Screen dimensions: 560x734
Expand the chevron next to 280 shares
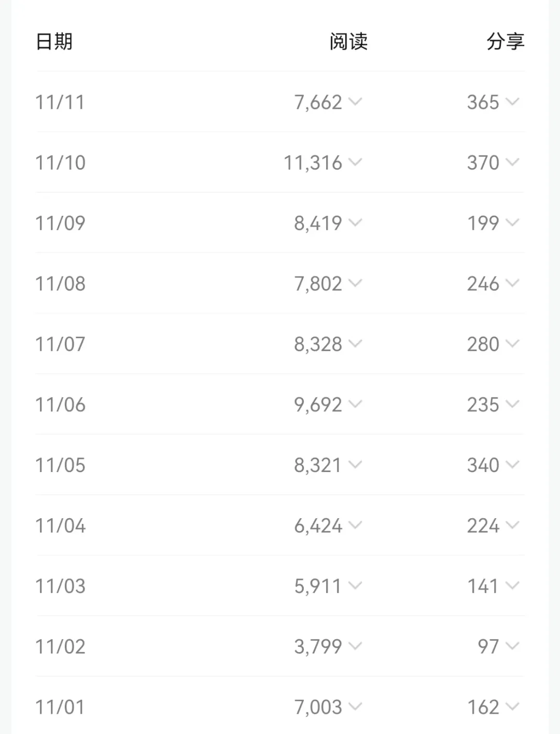tap(512, 343)
